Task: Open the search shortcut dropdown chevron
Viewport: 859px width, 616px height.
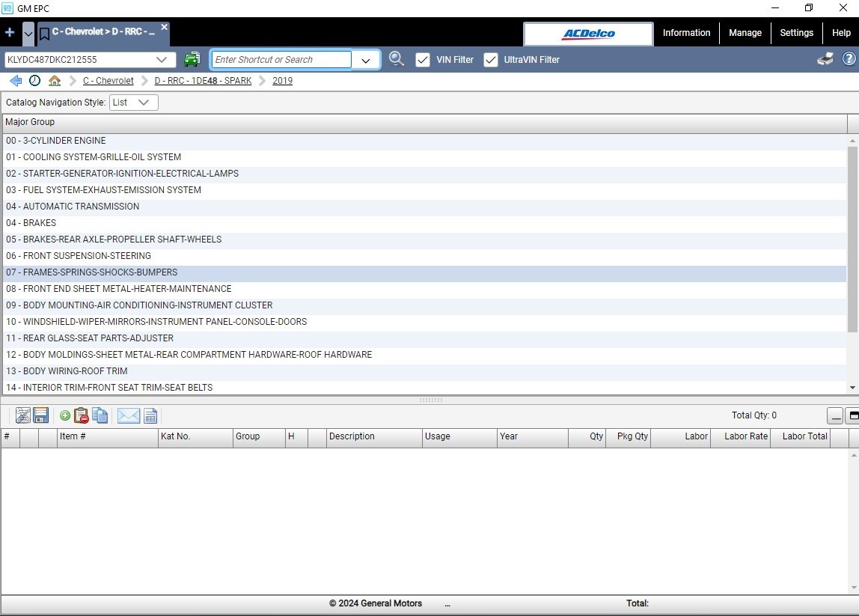Action: coord(366,59)
